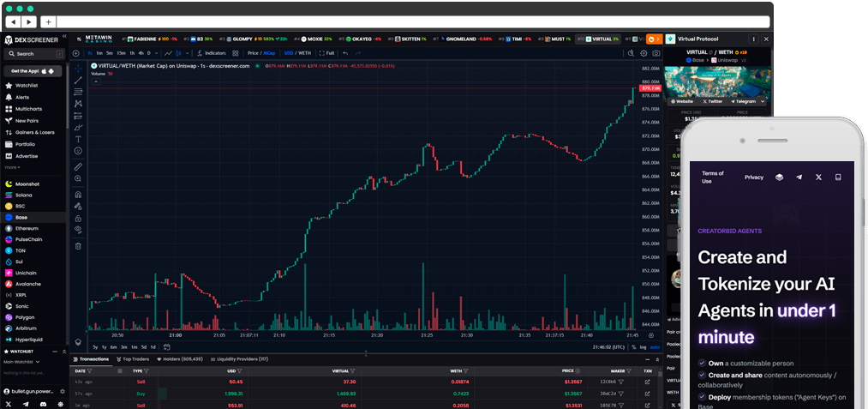Toggle hide all drawings eye icon
This screenshot has width=868, height=409.
[78, 230]
